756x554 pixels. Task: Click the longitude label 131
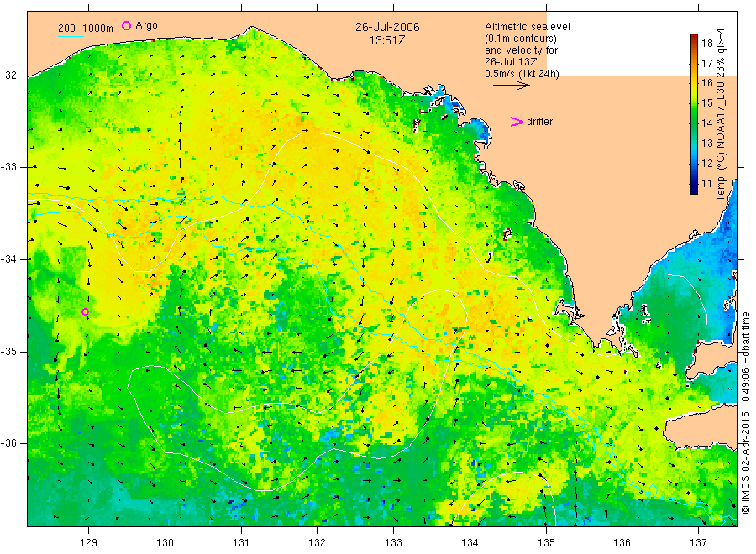pos(241,543)
